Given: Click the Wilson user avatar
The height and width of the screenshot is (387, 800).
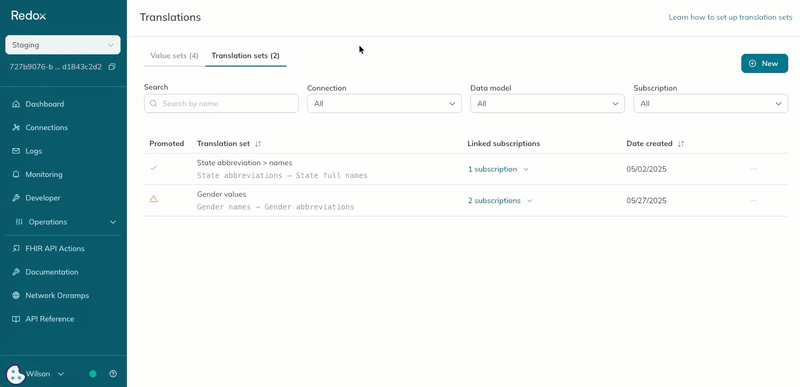Looking at the screenshot, I should tap(16, 374).
